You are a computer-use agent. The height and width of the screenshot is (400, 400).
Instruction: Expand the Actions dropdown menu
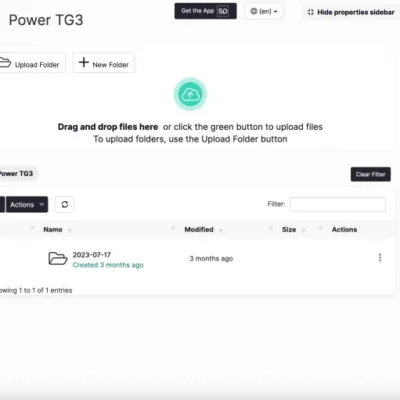pyautogui.click(x=27, y=204)
